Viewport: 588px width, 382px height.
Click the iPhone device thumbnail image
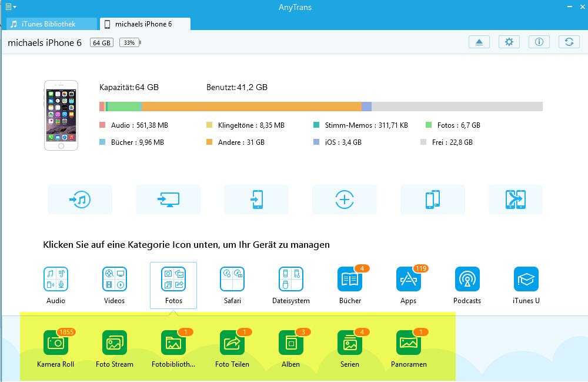tap(61, 115)
